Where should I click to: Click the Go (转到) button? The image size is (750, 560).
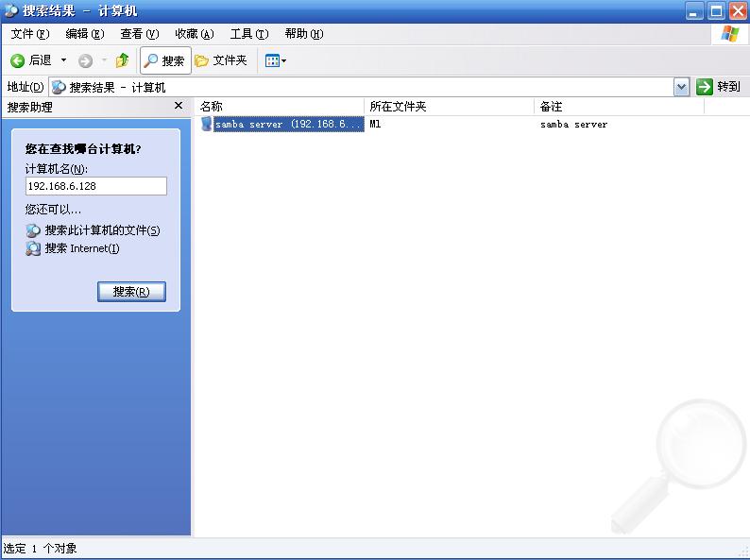point(719,87)
